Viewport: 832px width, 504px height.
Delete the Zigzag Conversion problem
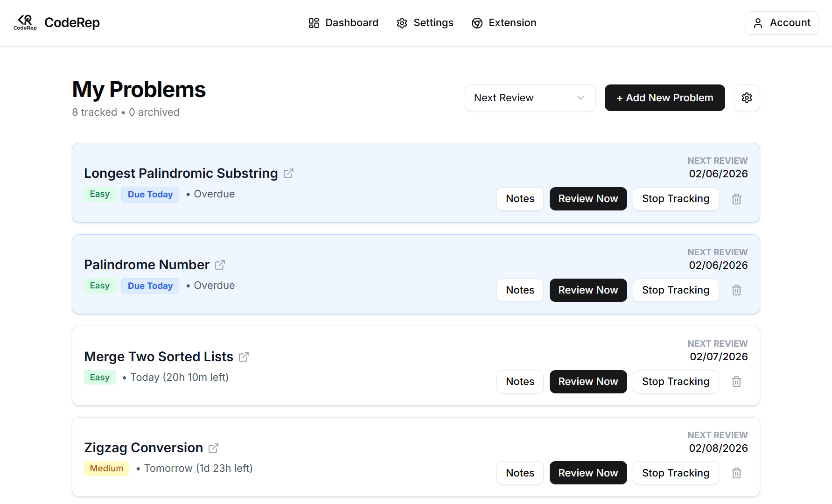pos(736,473)
